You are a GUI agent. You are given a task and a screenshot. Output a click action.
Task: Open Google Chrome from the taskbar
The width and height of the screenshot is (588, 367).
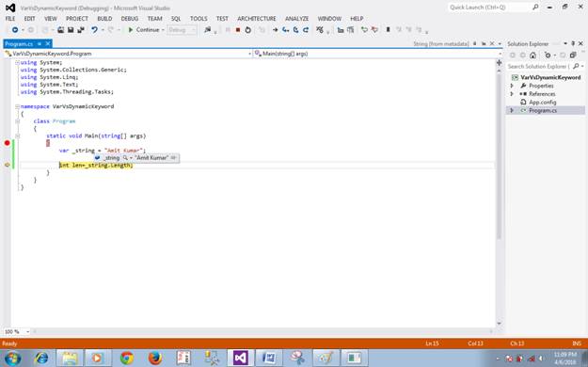click(127, 358)
